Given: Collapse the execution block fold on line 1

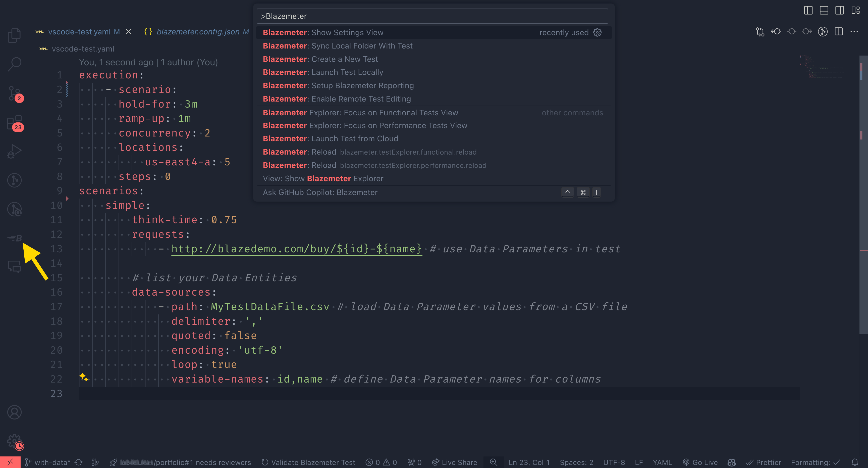Looking at the screenshot, I should (x=67, y=82).
